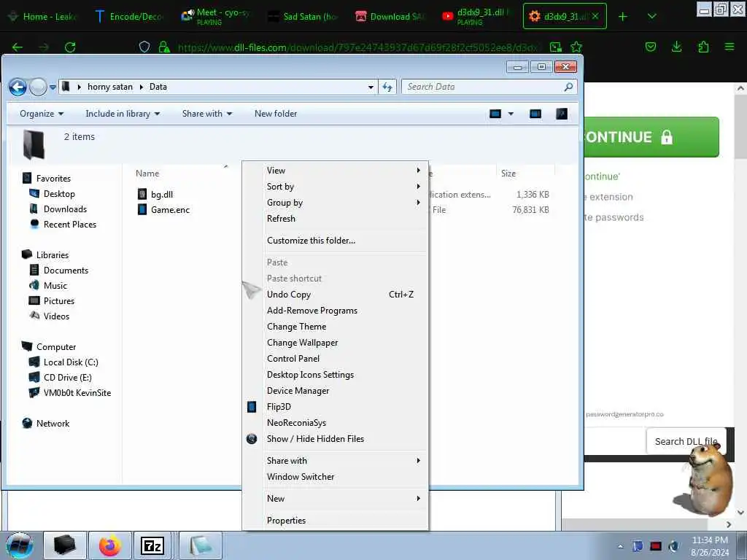Click the Show / Hide Hidden Files icon

click(252, 438)
